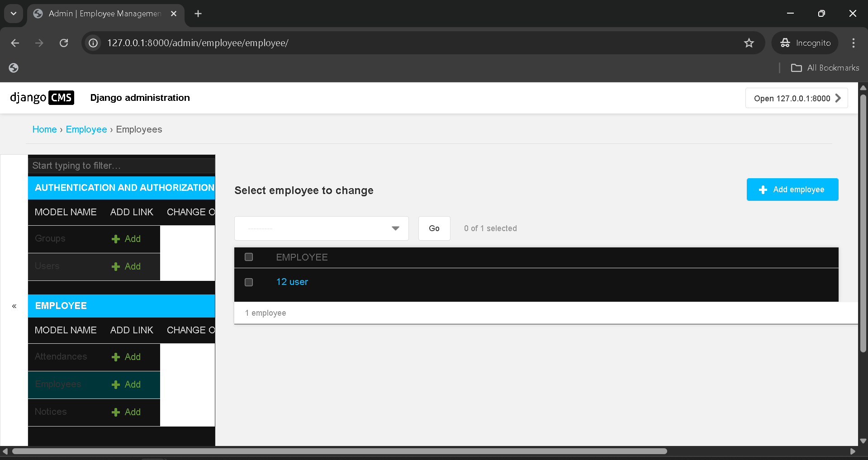Click the horizontal scrollbar at bottom
This screenshot has width=868, height=460.
pyautogui.click(x=339, y=451)
